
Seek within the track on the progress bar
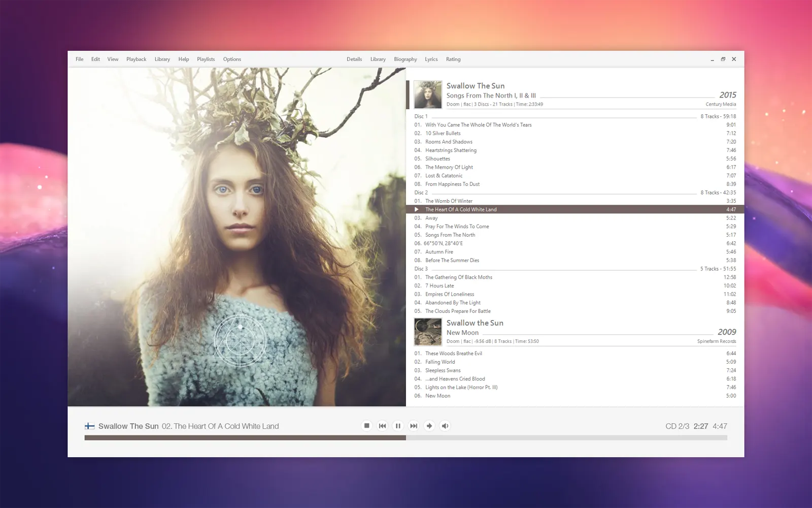406,437
